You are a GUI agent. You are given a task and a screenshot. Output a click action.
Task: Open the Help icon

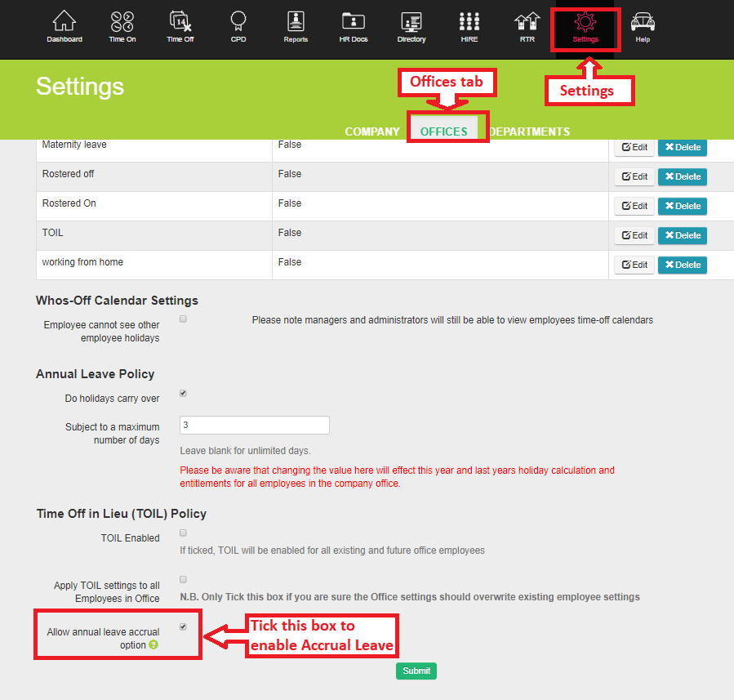point(643,26)
